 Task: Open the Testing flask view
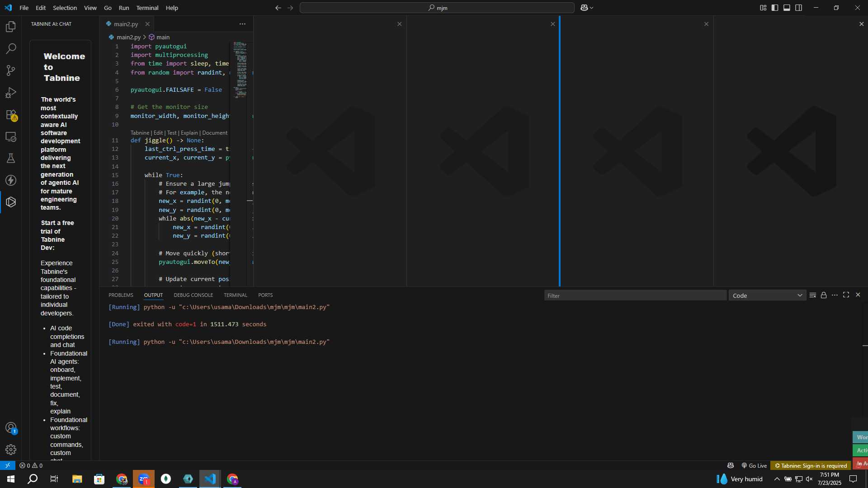click(11, 158)
